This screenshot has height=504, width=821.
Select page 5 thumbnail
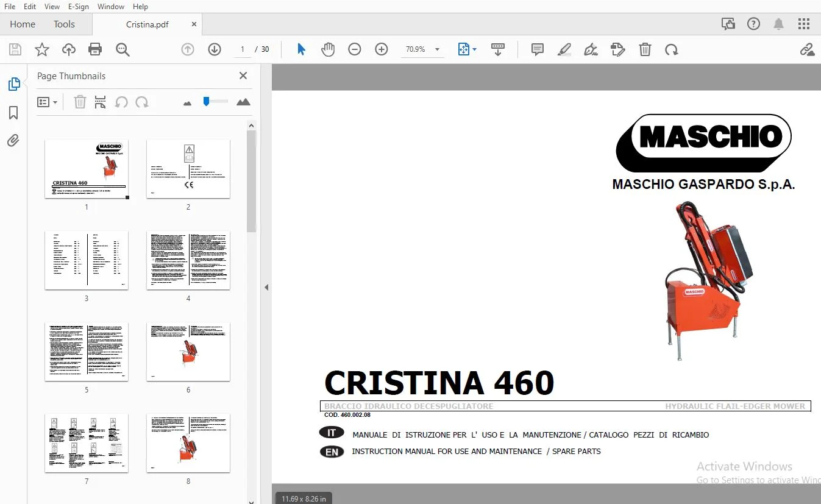coord(87,352)
